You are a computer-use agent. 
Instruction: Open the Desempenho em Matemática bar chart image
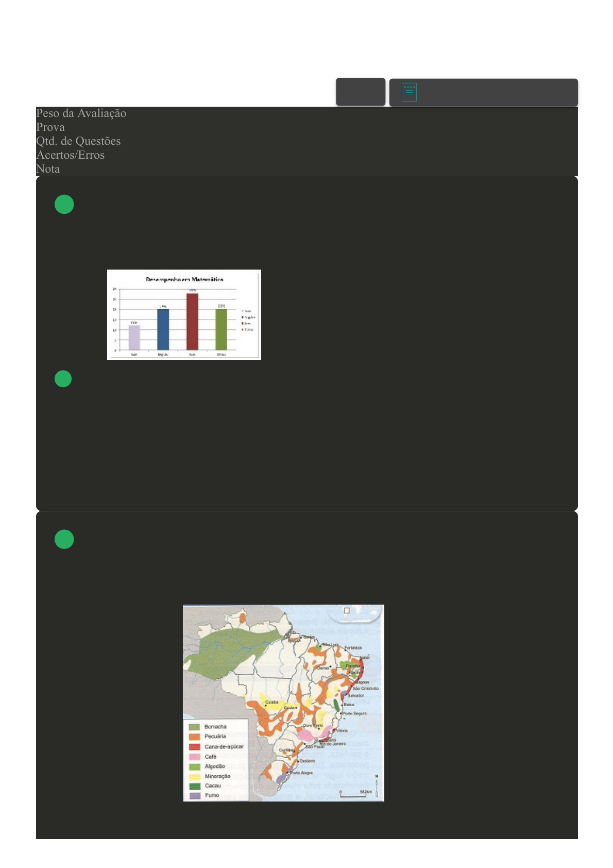click(x=184, y=314)
